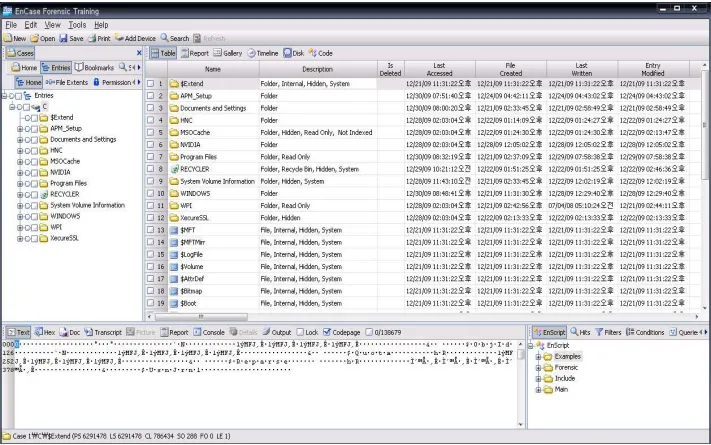Open the Tools menu
The height and width of the screenshot is (445, 711).
click(x=77, y=24)
